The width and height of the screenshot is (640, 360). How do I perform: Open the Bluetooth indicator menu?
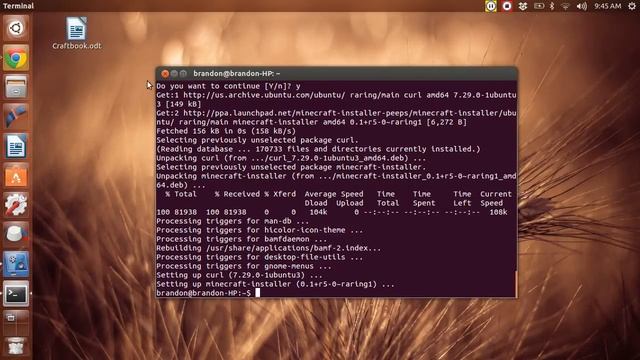pyautogui.click(x=552, y=6)
